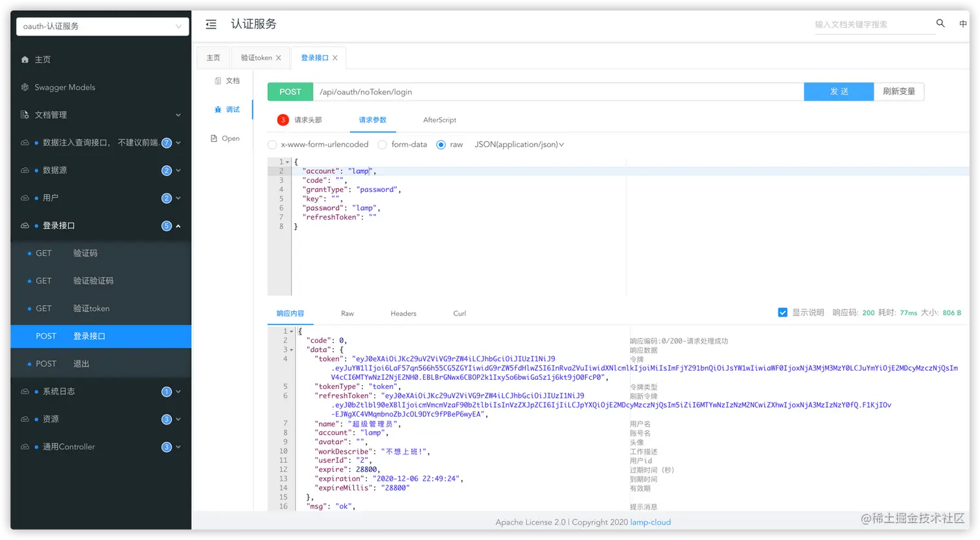
Task: Show the response Headers tab
Action: click(x=403, y=313)
